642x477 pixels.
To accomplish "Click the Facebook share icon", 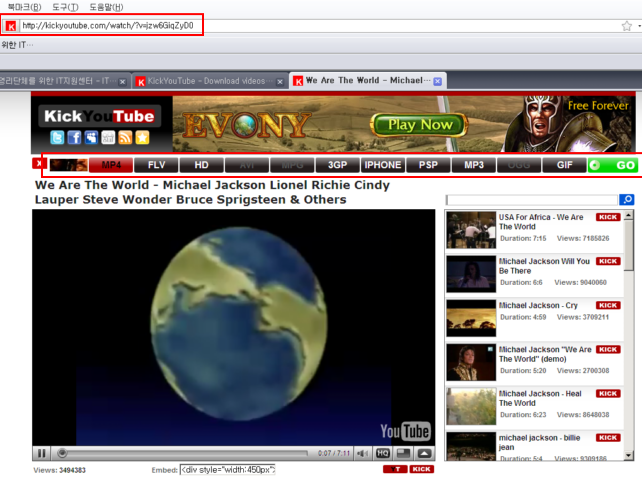I will tap(74, 138).
